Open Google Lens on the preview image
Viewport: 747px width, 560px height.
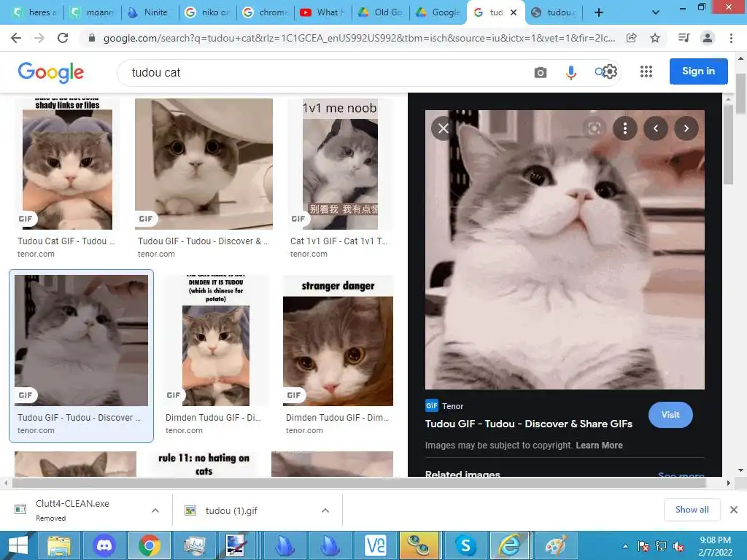(594, 128)
